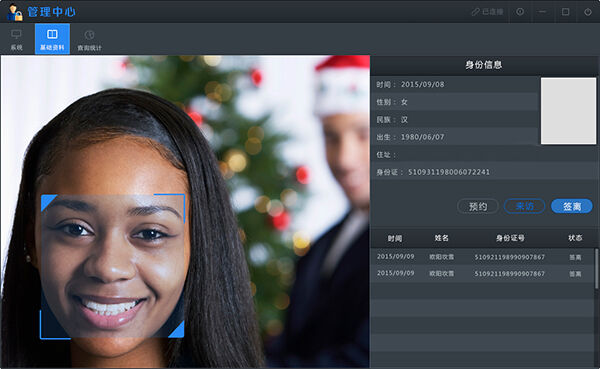Image resolution: width=600 pixels, height=369 pixels.
Task: Click the blank ID photo thumbnail
Action: click(x=569, y=111)
